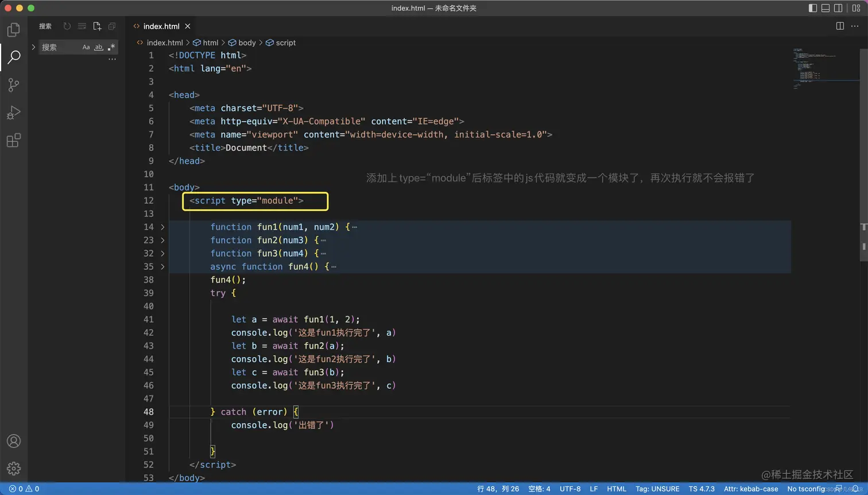Open new search editor icon

tap(97, 26)
